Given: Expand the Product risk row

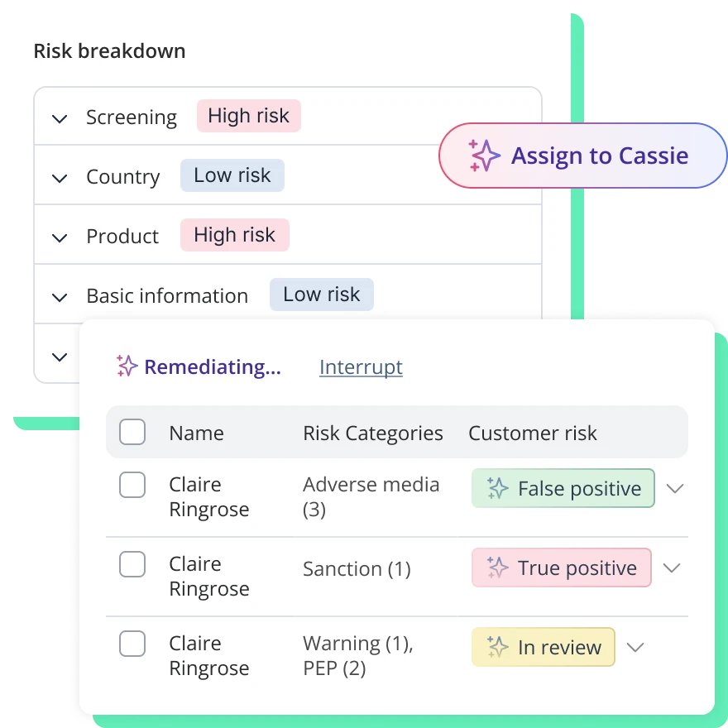Looking at the screenshot, I should 60,237.
